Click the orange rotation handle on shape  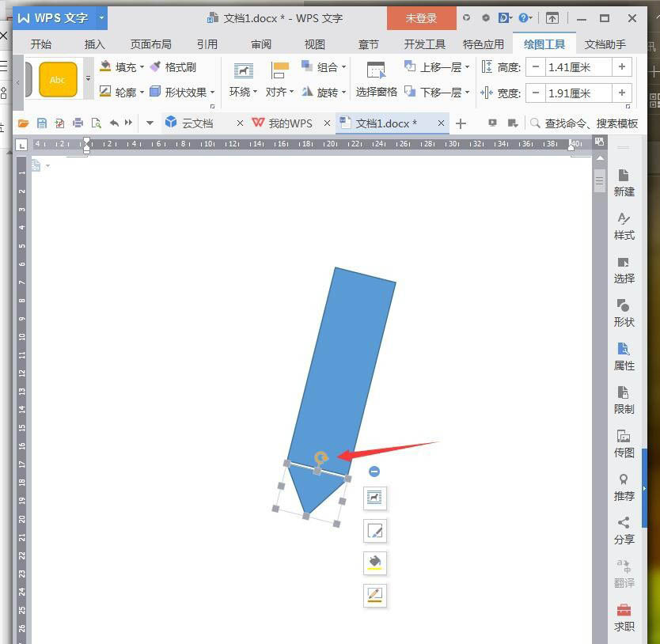pos(321,457)
